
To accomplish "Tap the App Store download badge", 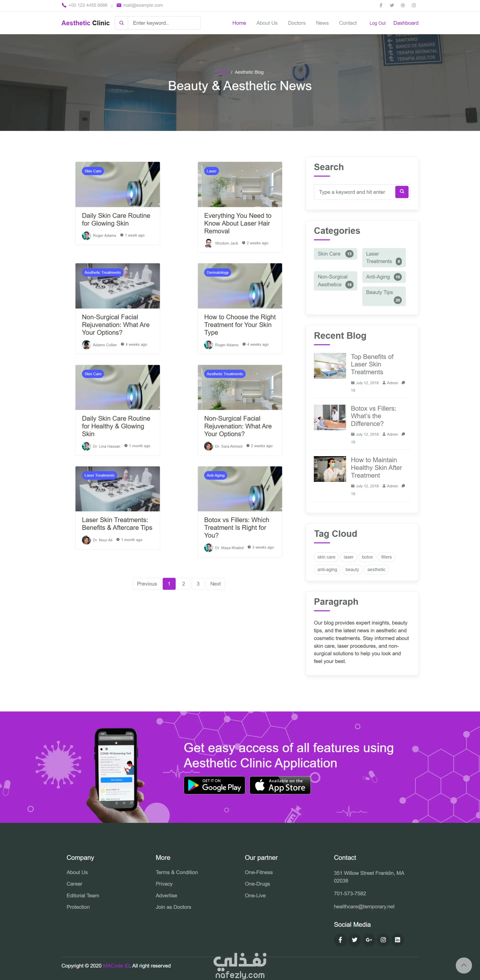I will 280,785.
